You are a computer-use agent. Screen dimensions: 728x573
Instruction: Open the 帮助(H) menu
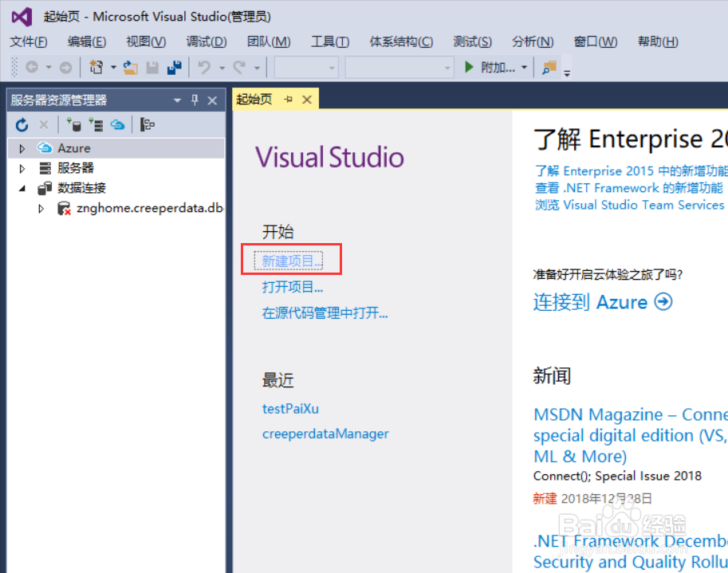[x=658, y=41]
